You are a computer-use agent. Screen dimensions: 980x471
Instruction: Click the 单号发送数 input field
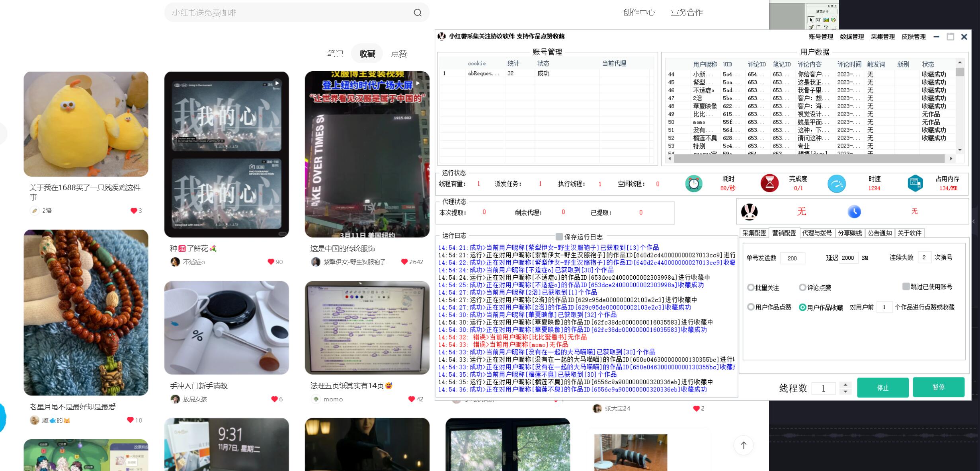[x=792, y=258]
